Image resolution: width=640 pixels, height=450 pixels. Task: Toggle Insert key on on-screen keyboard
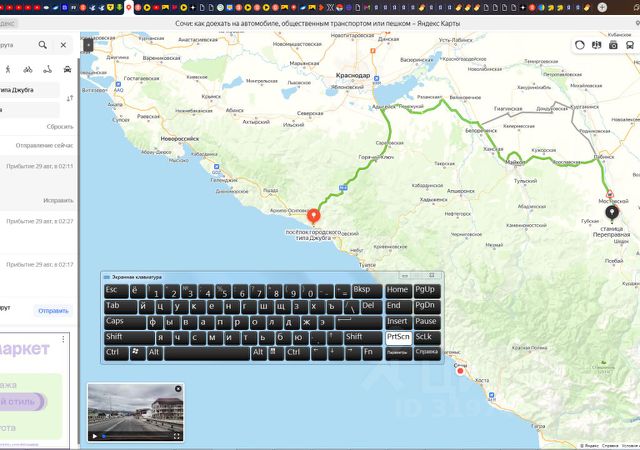398,323
